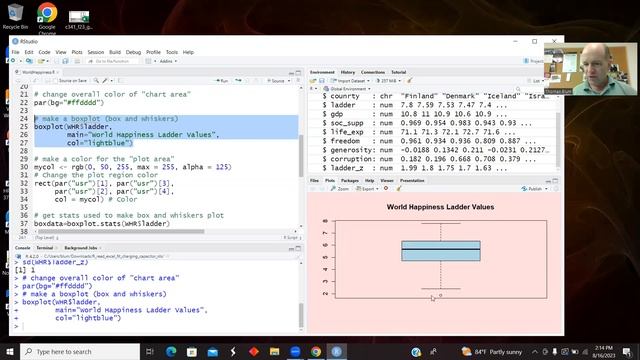
Task: Open the Project dropdown at top right
Action: pyautogui.click(x=533, y=61)
